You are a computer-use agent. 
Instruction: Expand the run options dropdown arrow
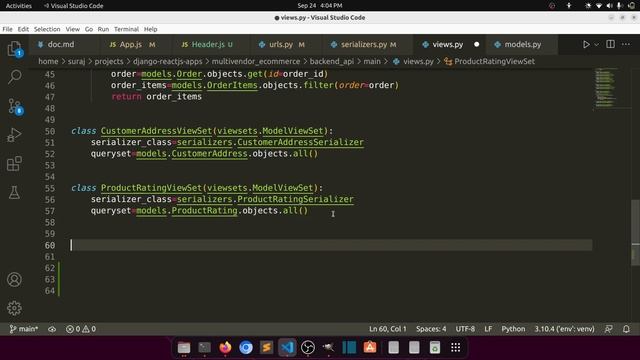[596, 44]
